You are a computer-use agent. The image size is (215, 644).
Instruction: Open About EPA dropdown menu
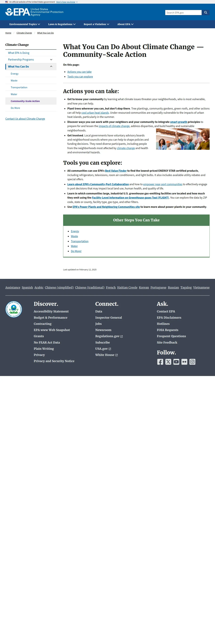point(125,24)
